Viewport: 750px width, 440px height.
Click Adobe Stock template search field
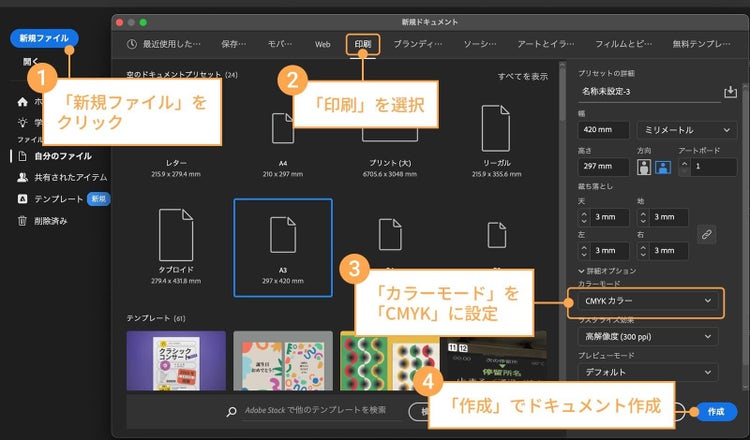click(320, 410)
